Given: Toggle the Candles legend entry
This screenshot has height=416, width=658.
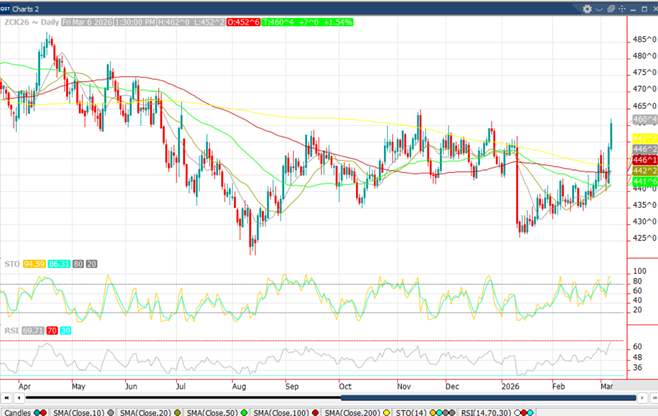Looking at the screenshot, I should pyautogui.click(x=19, y=411).
